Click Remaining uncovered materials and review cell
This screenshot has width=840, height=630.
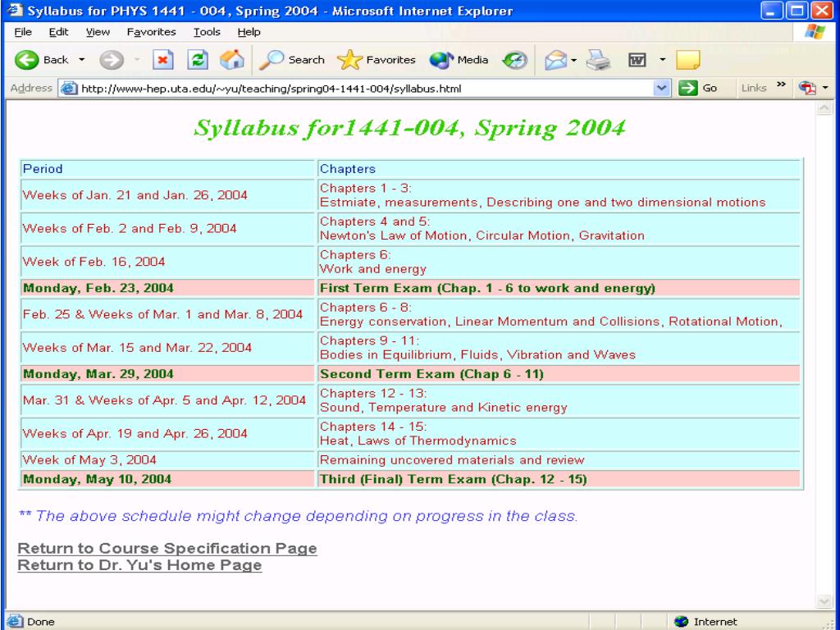559,459
